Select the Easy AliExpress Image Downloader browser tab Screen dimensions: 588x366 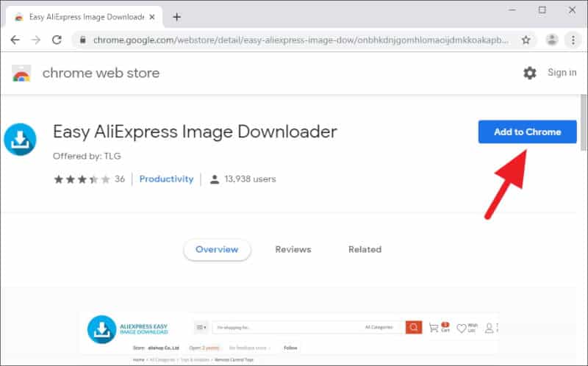click(x=85, y=17)
